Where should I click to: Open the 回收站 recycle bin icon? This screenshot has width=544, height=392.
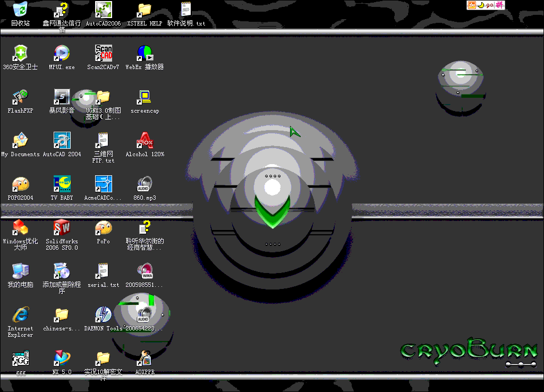point(21,10)
